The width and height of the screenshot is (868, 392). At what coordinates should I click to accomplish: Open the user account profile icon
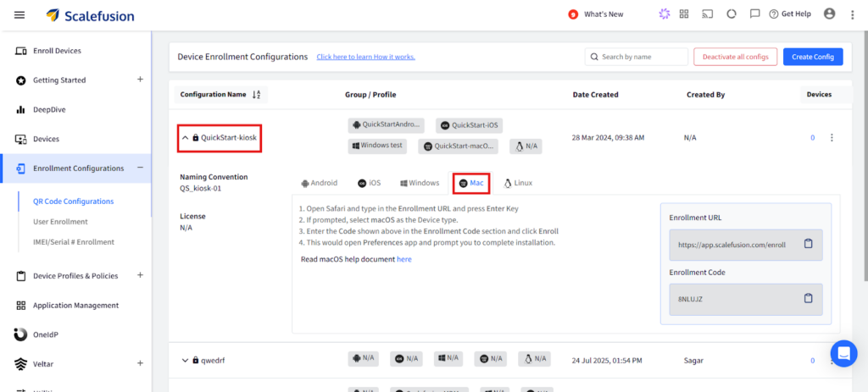[x=829, y=14]
